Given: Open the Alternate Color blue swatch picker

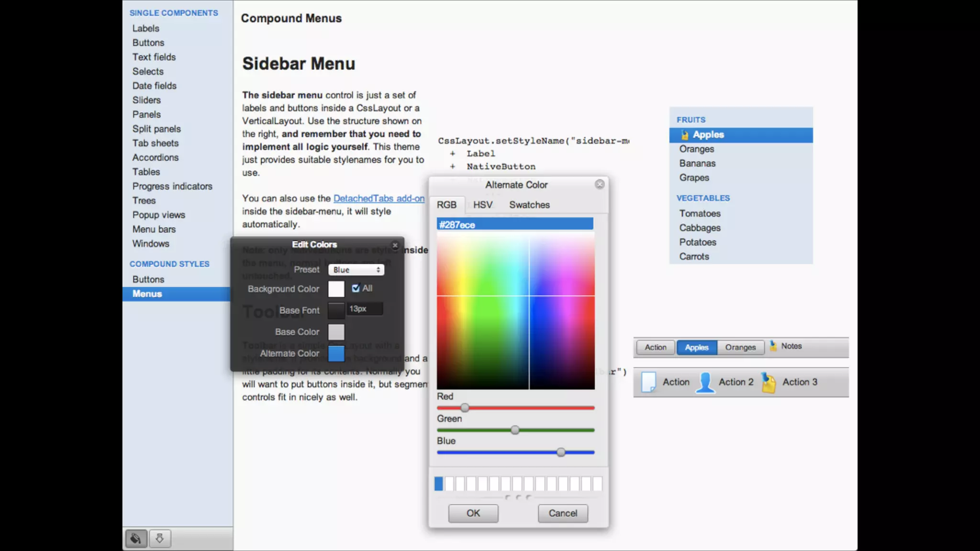Looking at the screenshot, I should [336, 353].
